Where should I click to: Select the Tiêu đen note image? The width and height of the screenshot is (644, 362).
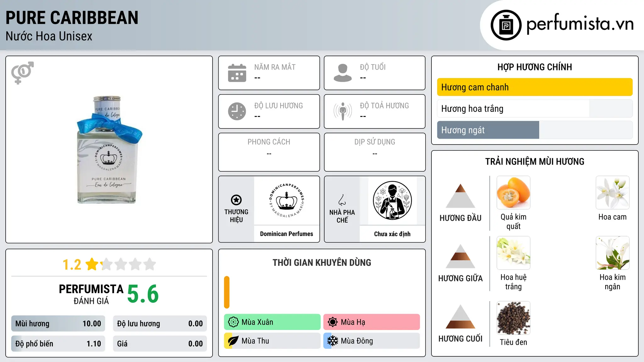point(514,318)
